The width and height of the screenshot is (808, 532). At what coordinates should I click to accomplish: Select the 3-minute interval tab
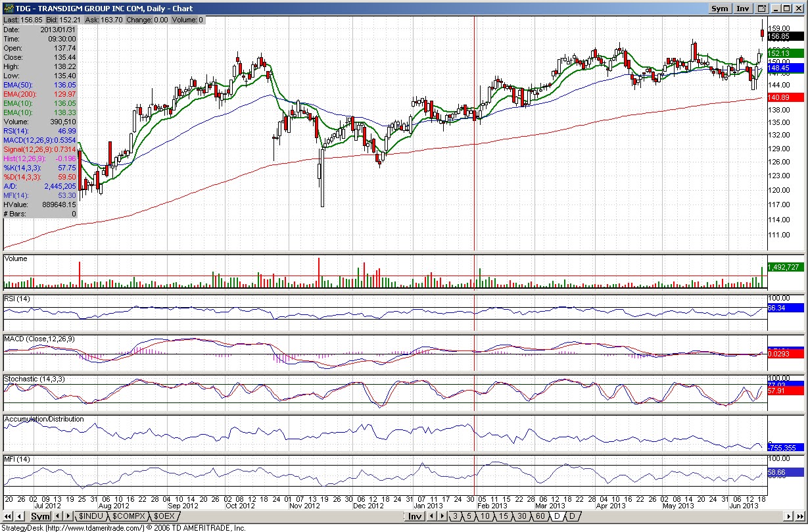454,517
